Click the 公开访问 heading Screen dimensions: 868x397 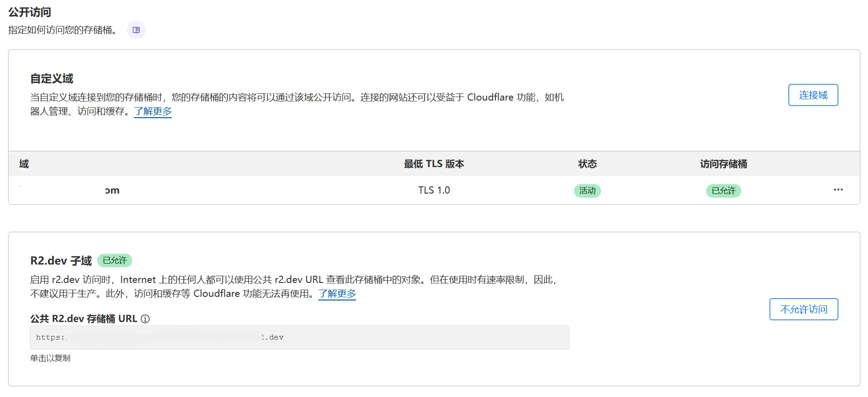click(30, 12)
